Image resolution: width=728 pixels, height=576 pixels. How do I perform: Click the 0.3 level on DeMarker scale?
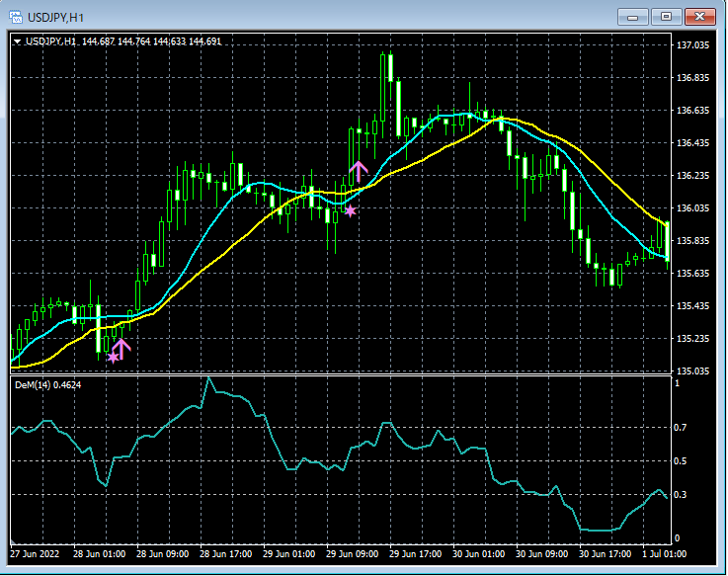click(681, 495)
